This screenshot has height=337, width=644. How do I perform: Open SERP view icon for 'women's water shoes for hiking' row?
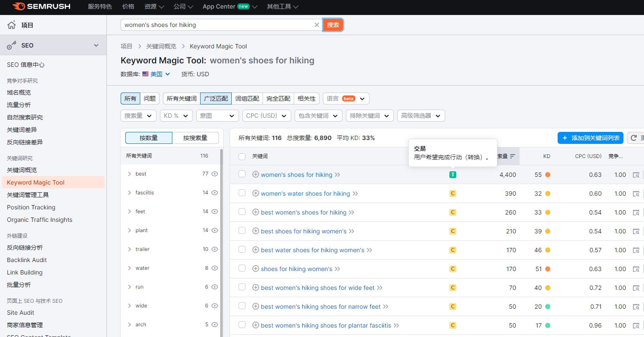[x=636, y=194]
